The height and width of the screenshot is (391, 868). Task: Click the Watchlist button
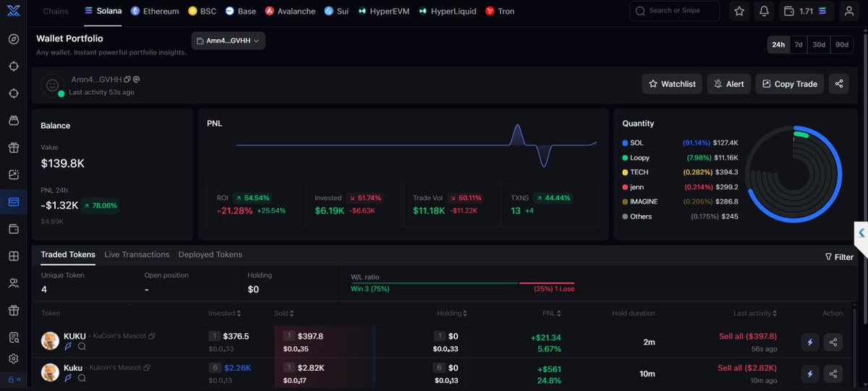672,84
